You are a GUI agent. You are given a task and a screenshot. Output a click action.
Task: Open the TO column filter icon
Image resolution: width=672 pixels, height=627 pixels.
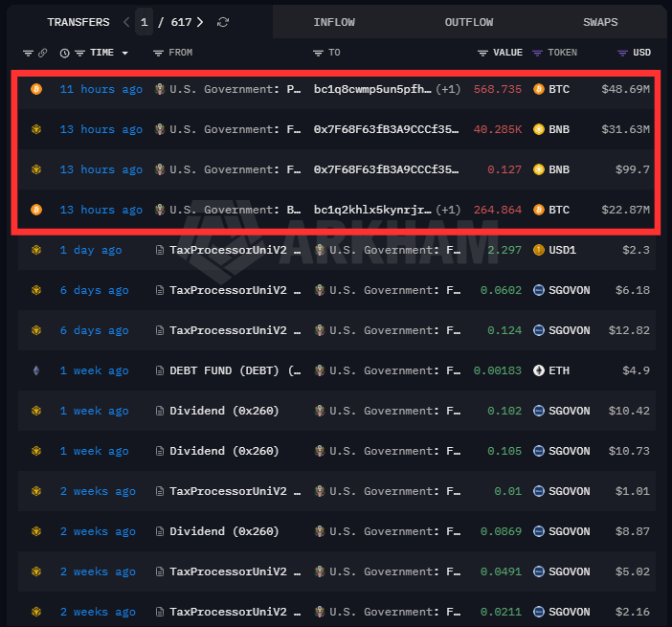[318, 54]
